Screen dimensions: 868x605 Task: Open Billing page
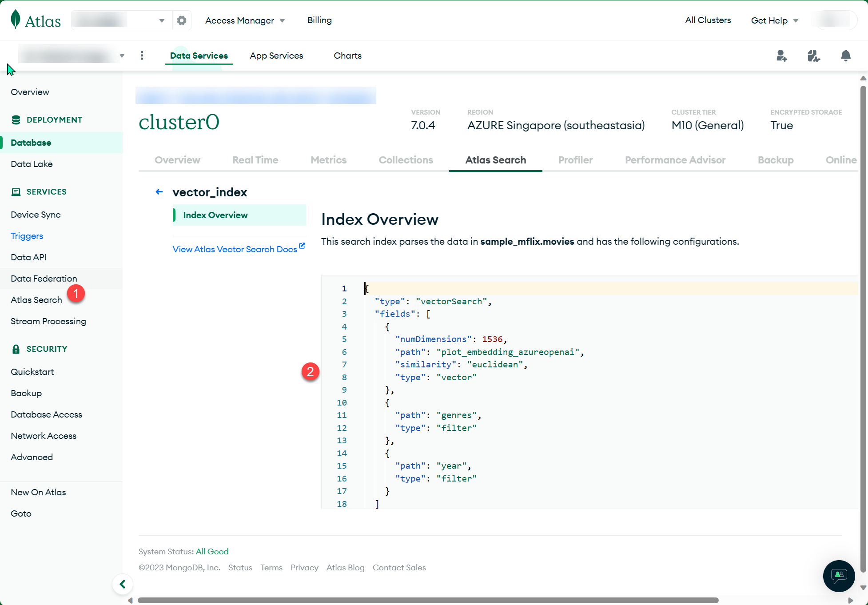click(319, 20)
